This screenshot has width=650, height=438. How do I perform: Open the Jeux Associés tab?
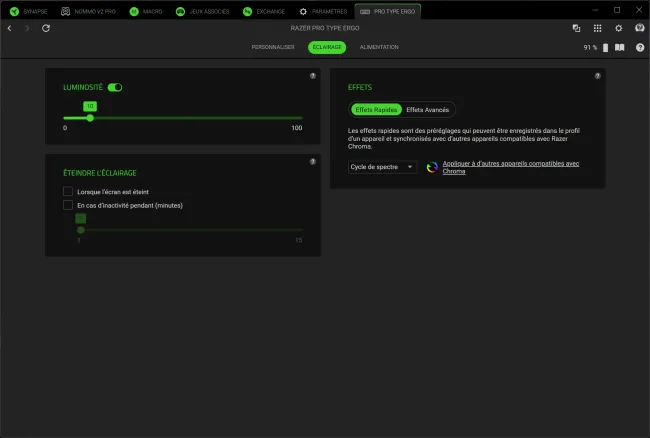coord(202,12)
